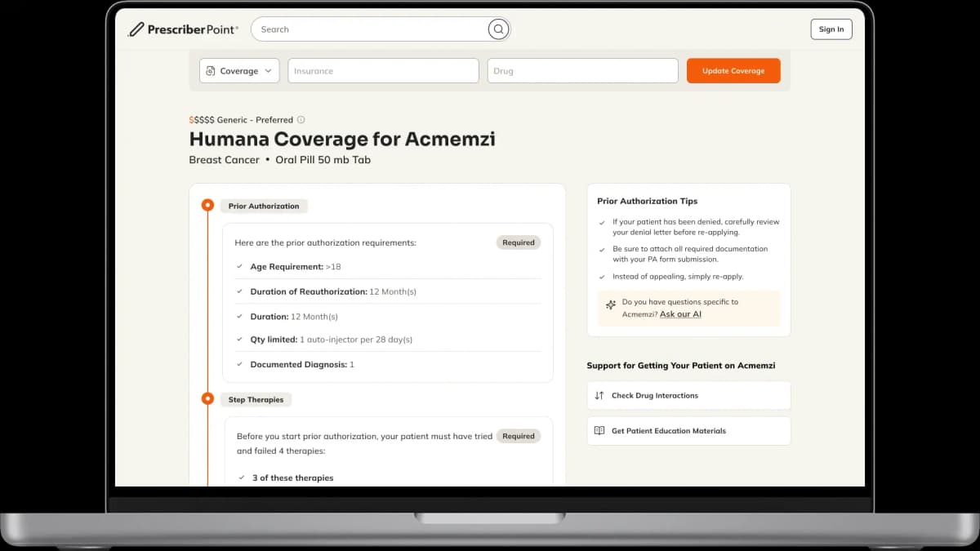Viewport: 980px width, 551px height.
Task: Click the Update Coverage button
Action: click(733, 70)
